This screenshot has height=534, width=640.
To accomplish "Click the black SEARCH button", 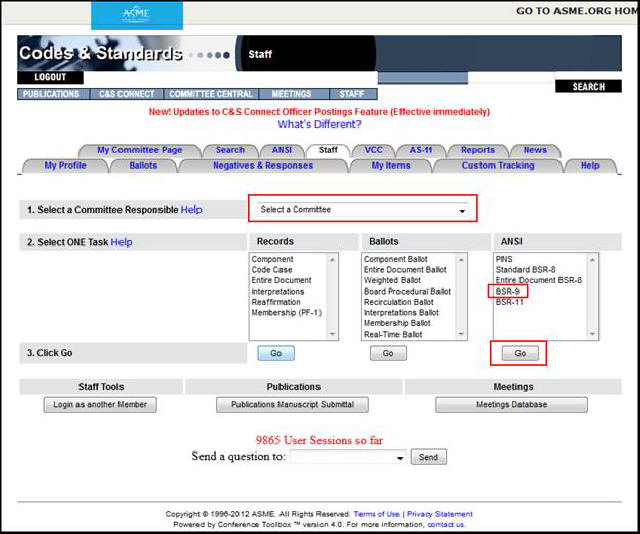I will 588,87.
